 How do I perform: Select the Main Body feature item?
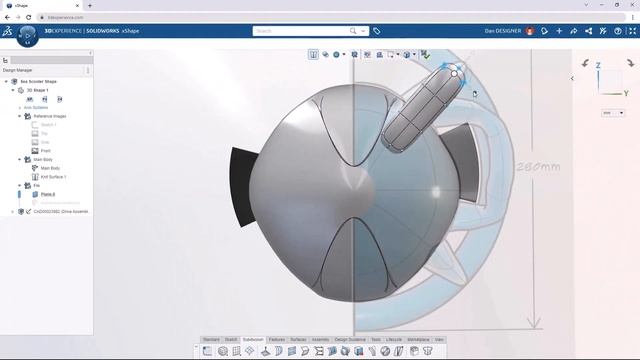point(50,168)
